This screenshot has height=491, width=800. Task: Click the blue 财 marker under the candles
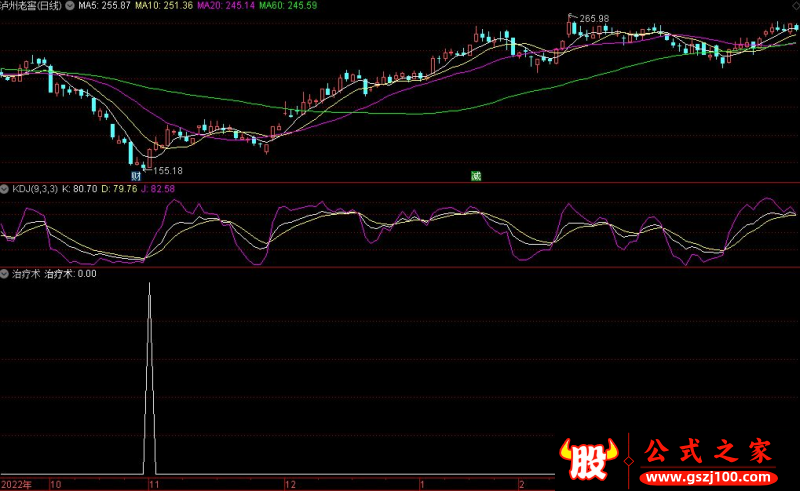click(x=136, y=175)
